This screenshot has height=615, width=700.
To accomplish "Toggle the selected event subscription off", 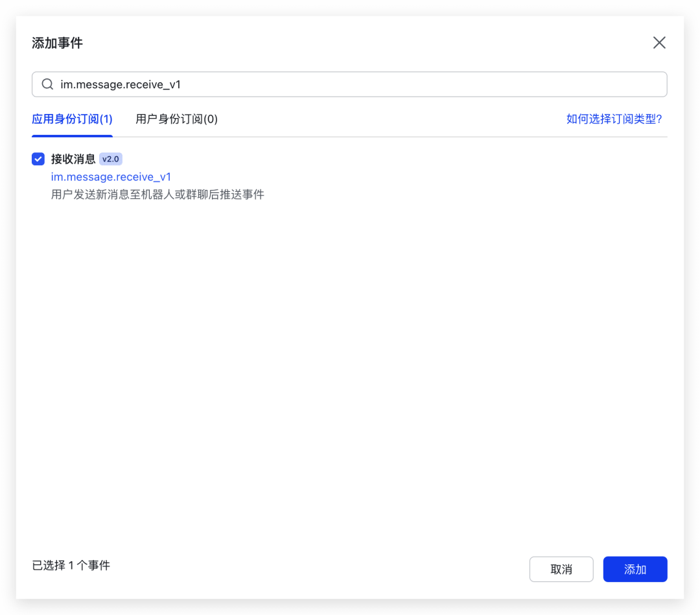I will click(38, 159).
